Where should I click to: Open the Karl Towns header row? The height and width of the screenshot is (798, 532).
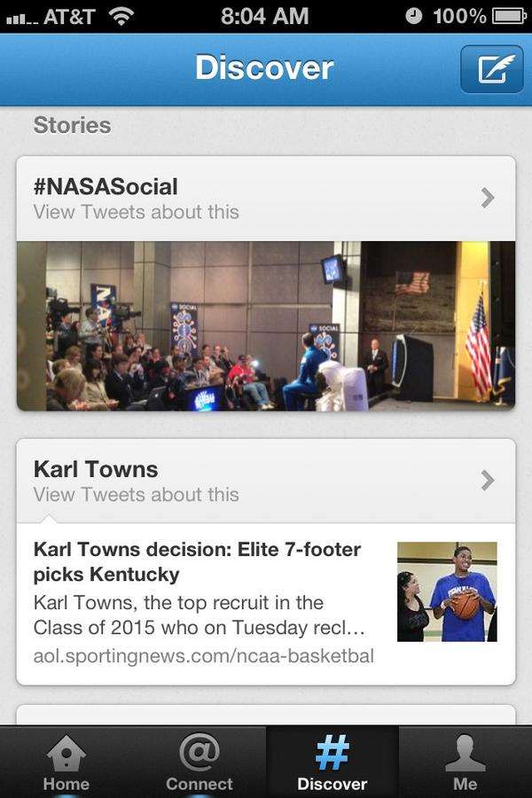point(266,481)
